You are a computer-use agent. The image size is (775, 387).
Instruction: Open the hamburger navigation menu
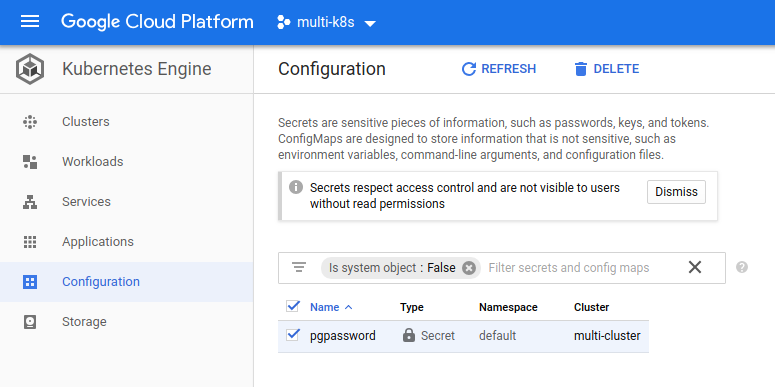[x=30, y=22]
